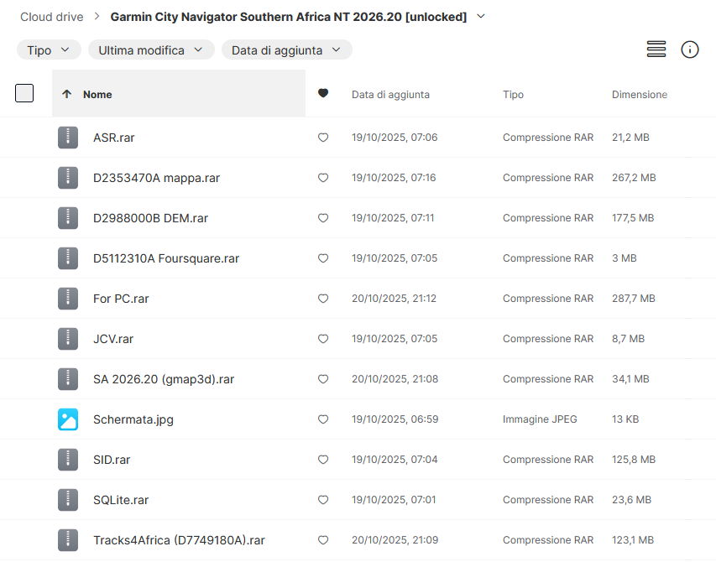716x588 pixels.
Task: Select the For PC.rar file name
Action: (x=121, y=299)
